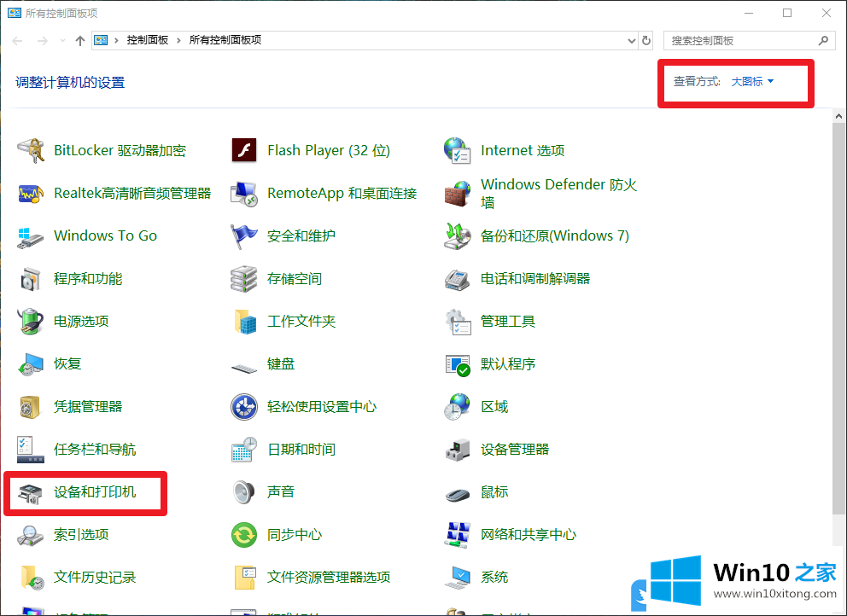The width and height of the screenshot is (847, 616).
Task: Click the search magnifier icon
Action: click(823, 40)
